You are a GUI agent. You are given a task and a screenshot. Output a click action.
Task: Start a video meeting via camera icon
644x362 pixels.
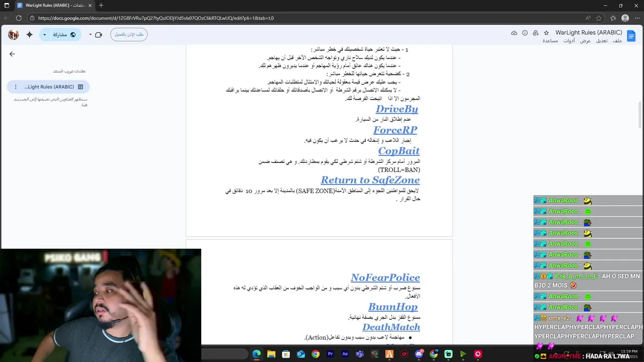pyautogui.click(x=99, y=35)
